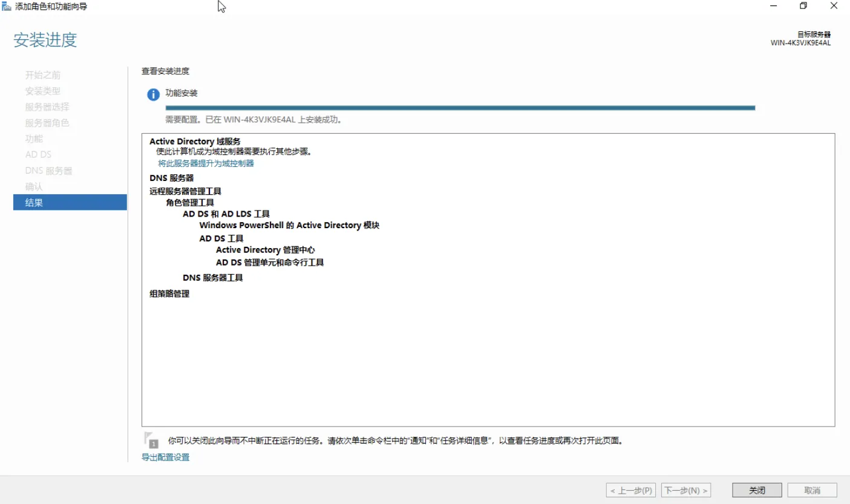This screenshot has width=850, height=504.
Task: Select 远程服务器管理工具 item in results list
Action: point(185,191)
